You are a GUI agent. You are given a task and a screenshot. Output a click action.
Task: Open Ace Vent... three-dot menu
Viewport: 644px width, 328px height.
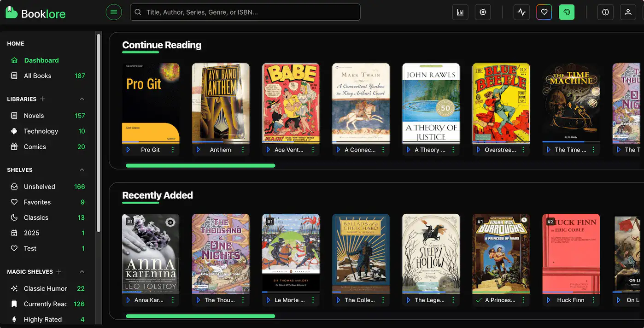point(313,150)
